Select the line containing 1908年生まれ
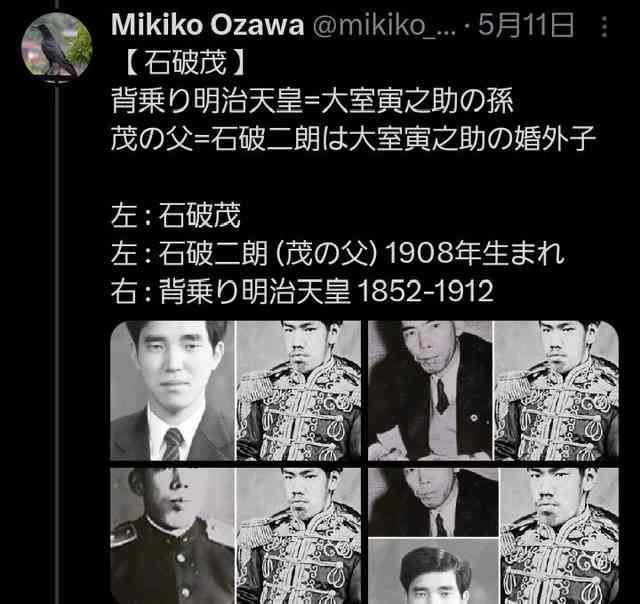 tap(338, 253)
